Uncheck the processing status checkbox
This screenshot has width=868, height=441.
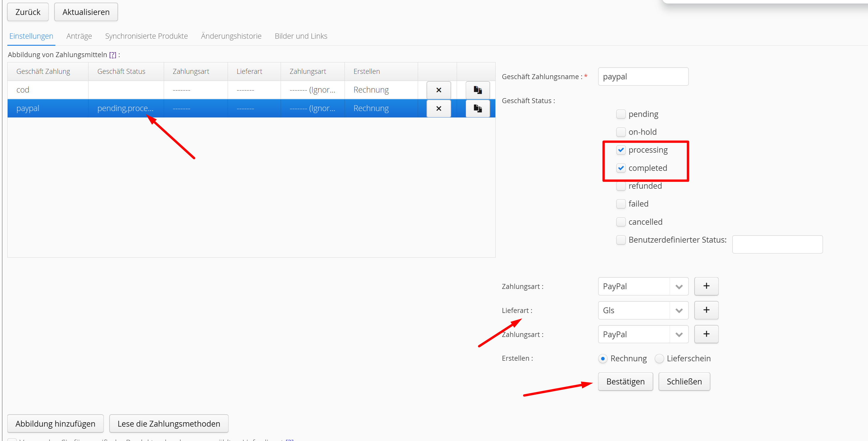pyautogui.click(x=621, y=150)
